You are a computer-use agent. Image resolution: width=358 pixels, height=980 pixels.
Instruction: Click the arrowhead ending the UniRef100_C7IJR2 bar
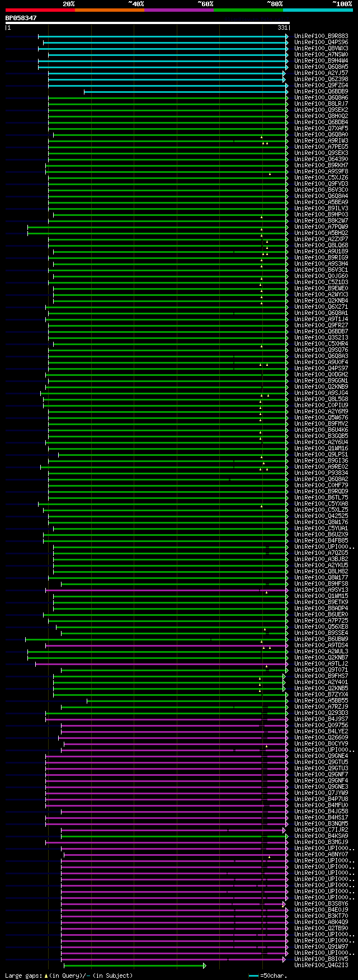284,830
